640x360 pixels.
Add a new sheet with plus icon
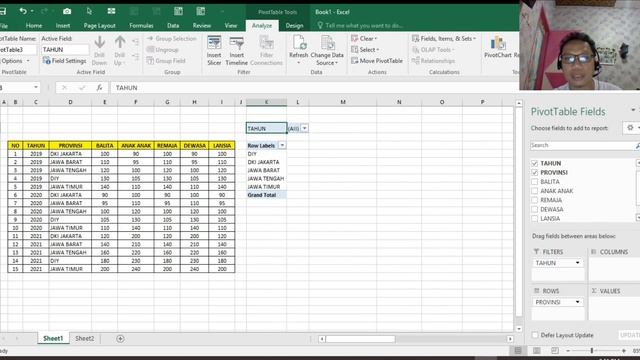coord(120,339)
